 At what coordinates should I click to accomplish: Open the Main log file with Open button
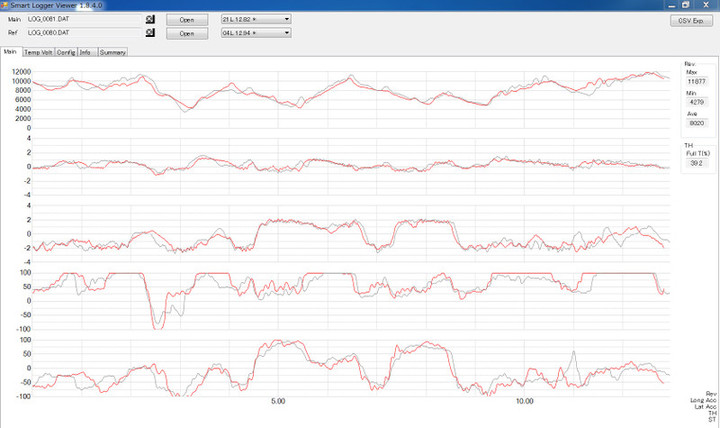click(x=187, y=19)
